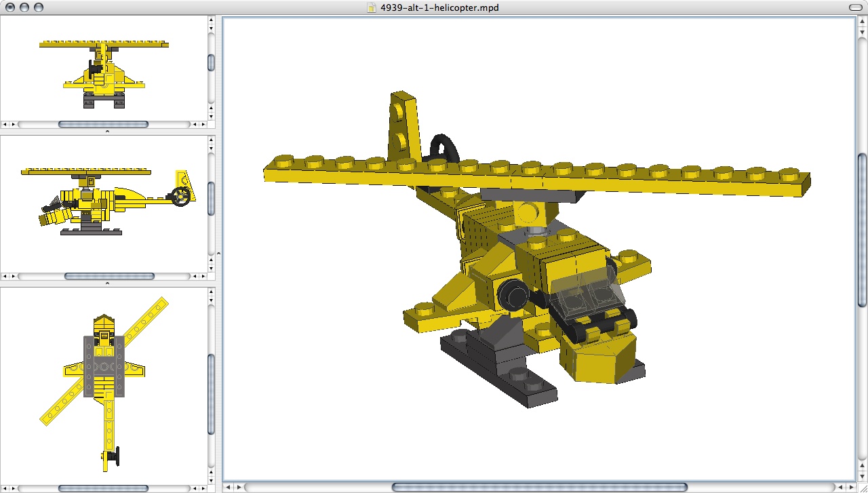The height and width of the screenshot is (493, 868).
Task: Click the document icon in the title bar
Action: point(372,8)
